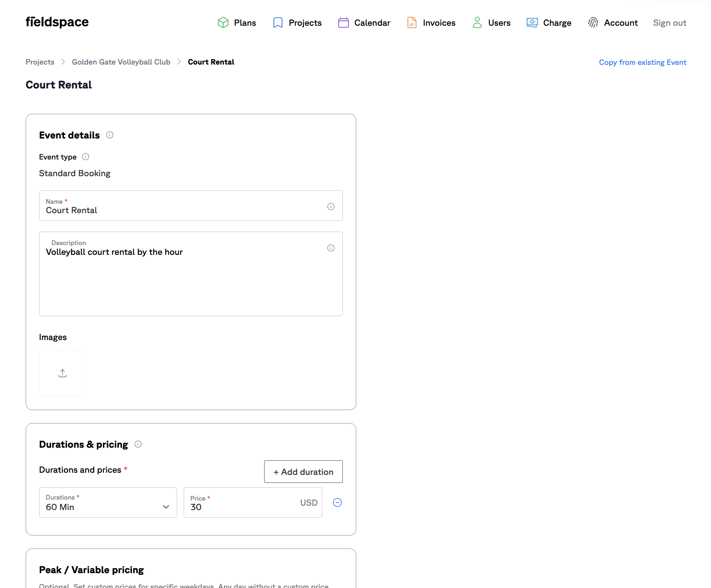The width and height of the screenshot is (711, 588).
Task: Show info for Event details heading
Action: click(x=110, y=135)
